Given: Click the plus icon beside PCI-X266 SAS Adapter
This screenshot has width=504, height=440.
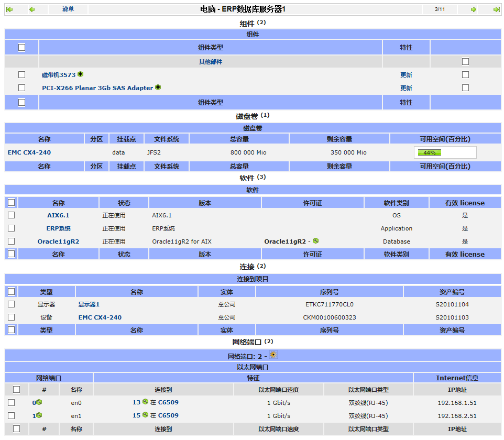Looking at the screenshot, I should coord(158,87).
